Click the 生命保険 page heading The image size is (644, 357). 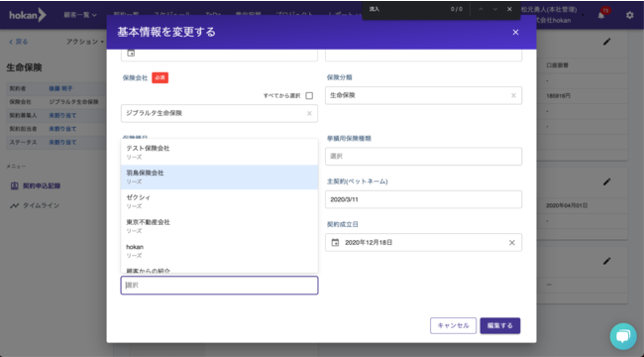(24, 67)
